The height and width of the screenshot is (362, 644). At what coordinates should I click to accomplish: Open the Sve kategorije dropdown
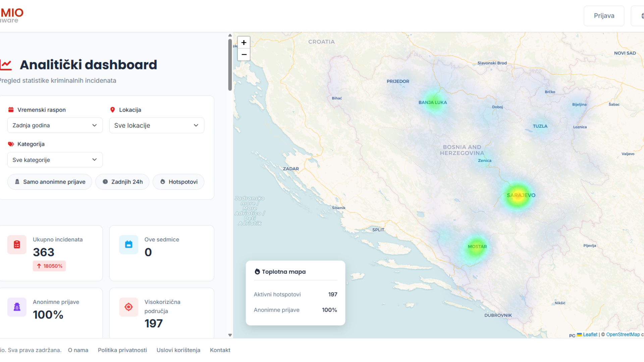point(55,160)
